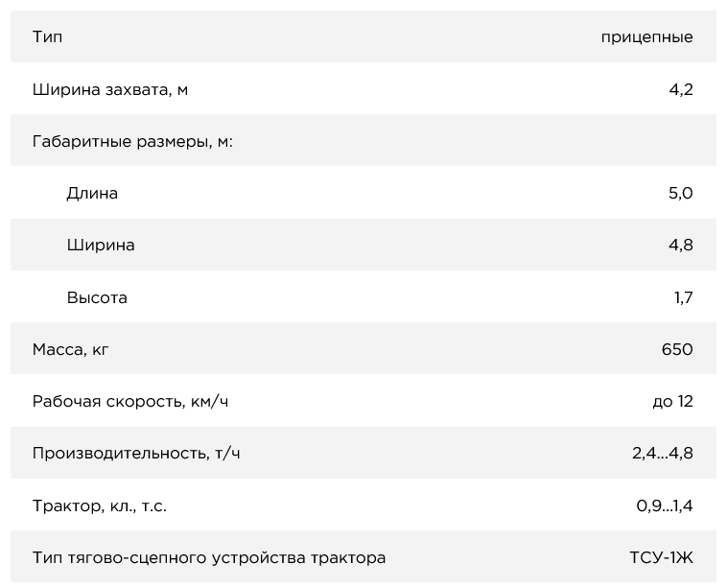
Task: Click the 4,2 capture width value
Action: pos(681,90)
